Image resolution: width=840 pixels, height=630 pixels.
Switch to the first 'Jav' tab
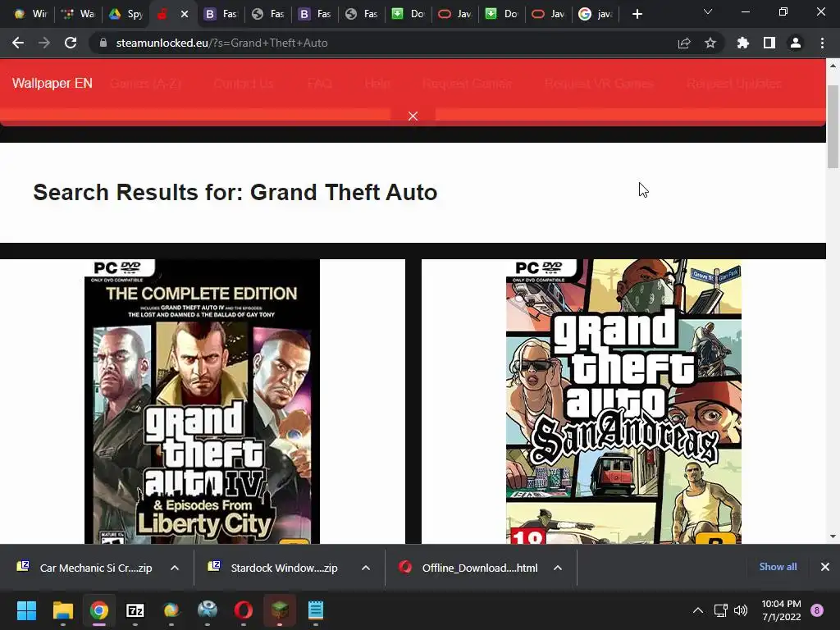tap(454, 15)
